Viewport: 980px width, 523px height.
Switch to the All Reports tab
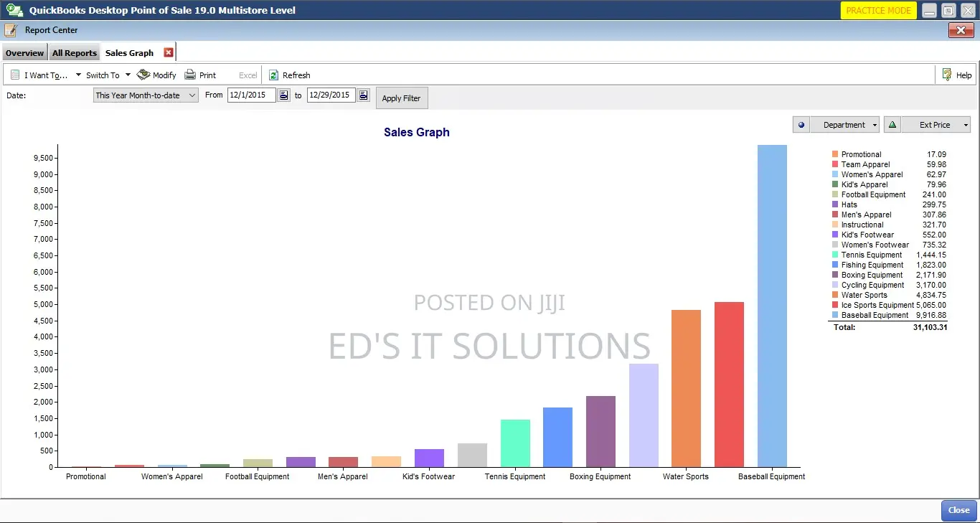tap(74, 53)
